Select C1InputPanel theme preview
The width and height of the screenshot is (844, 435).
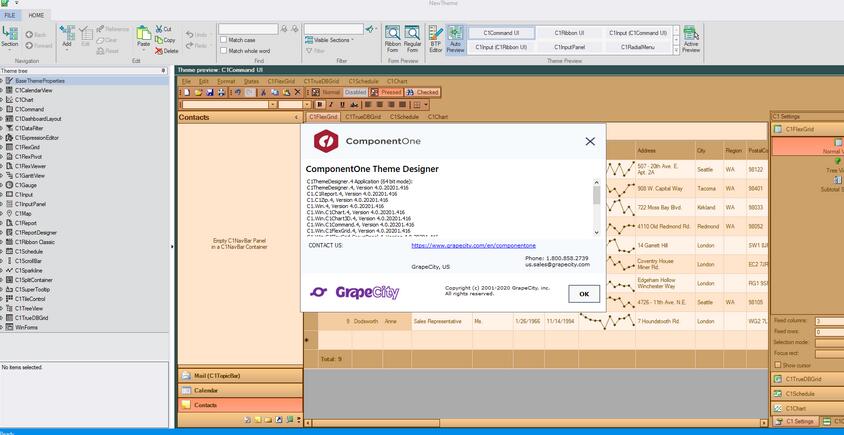pyautogui.click(x=569, y=47)
